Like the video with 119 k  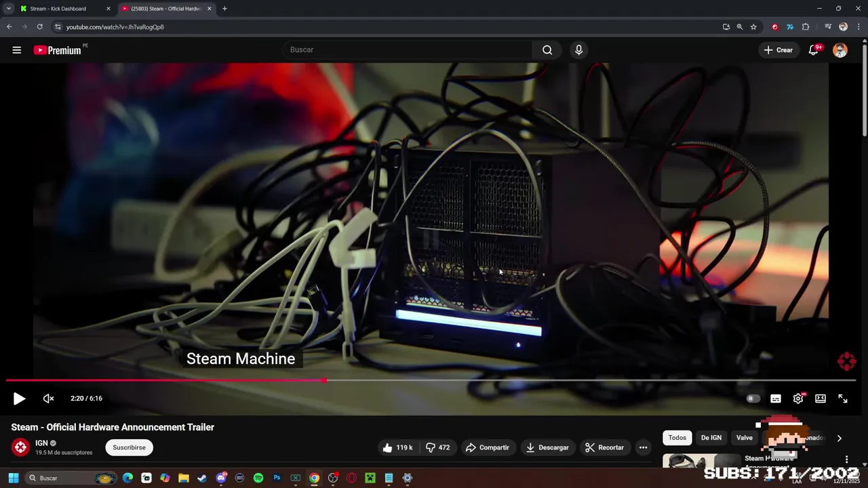coord(397,447)
